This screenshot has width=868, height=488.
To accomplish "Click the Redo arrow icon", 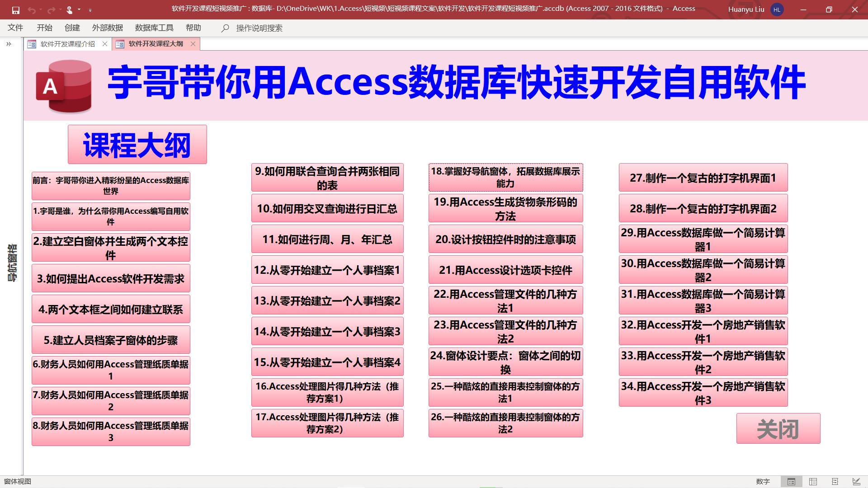I will [51, 9].
